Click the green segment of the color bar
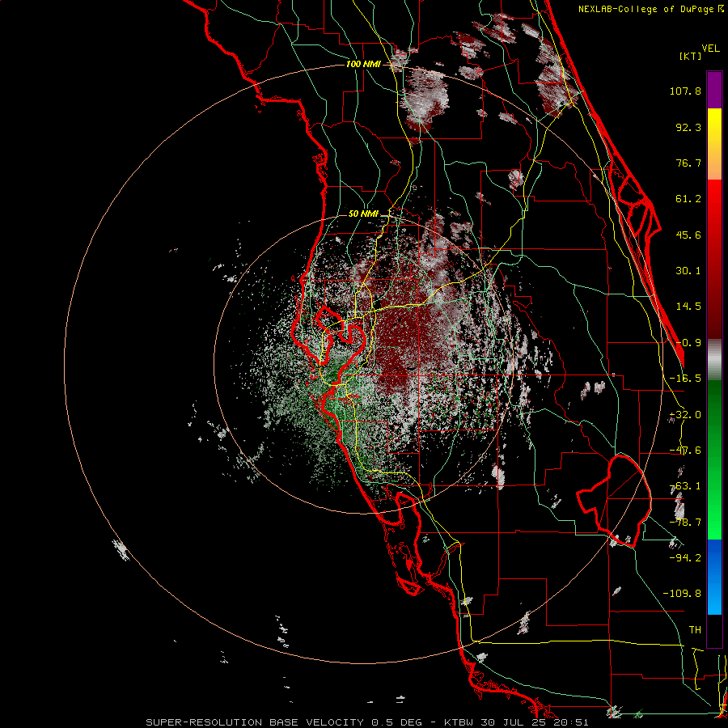The image size is (728, 728). click(x=714, y=459)
